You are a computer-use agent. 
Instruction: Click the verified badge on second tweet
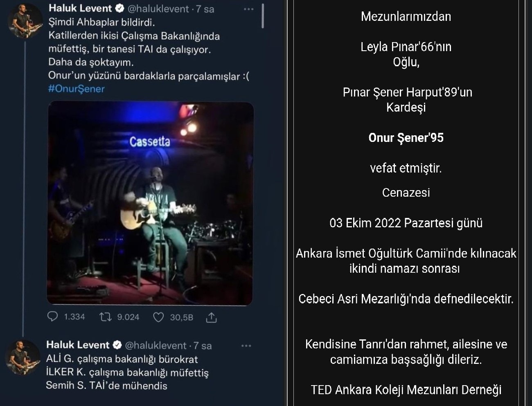click(117, 345)
